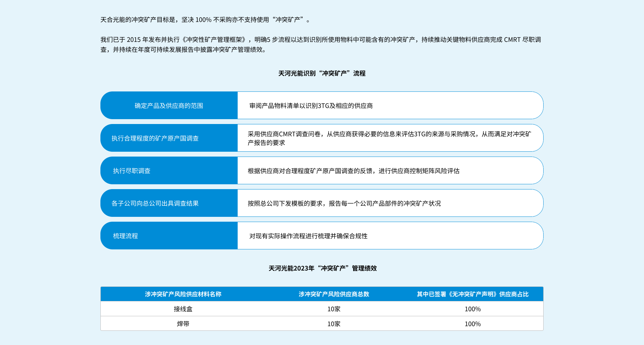Click the table cell 焊带
644x345 pixels.
(183, 324)
